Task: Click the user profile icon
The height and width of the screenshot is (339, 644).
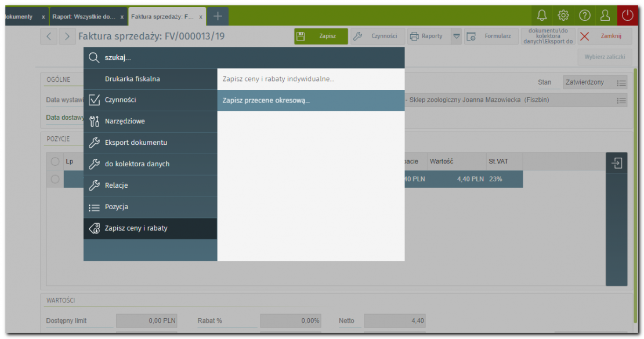Action: coord(605,16)
